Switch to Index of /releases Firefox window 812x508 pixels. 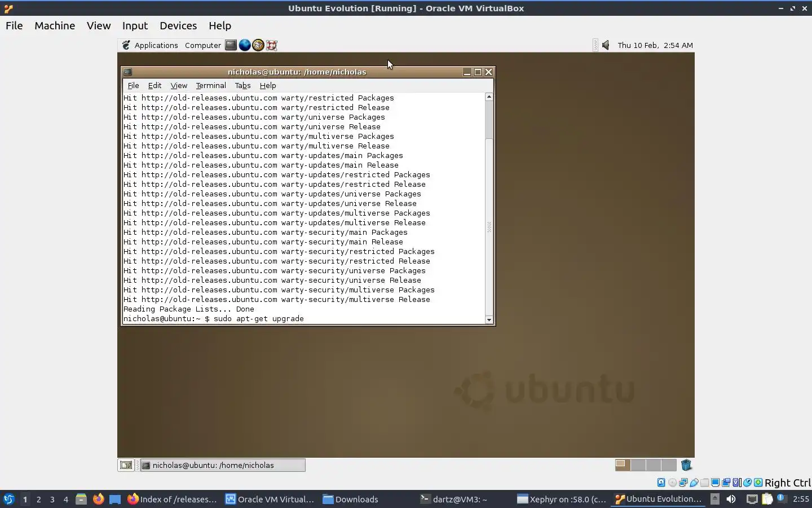pos(172,499)
